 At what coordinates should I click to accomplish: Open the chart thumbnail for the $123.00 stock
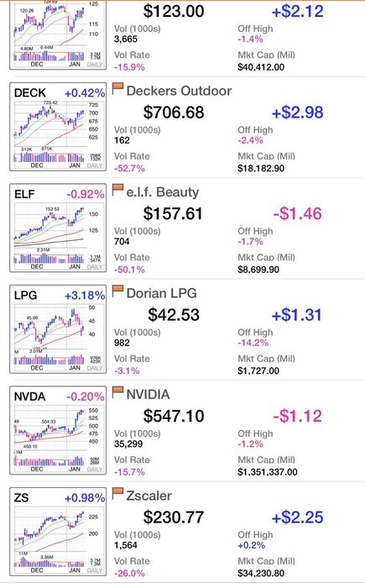tap(58, 34)
